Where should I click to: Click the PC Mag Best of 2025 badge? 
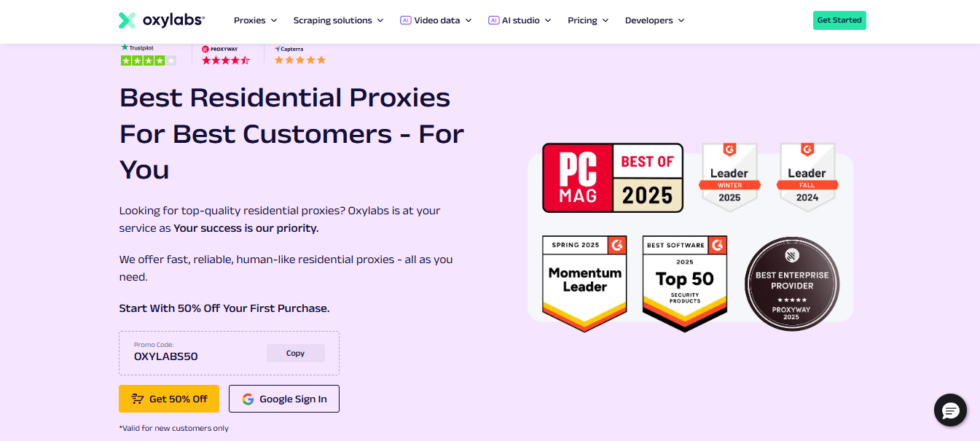click(613, 178)
